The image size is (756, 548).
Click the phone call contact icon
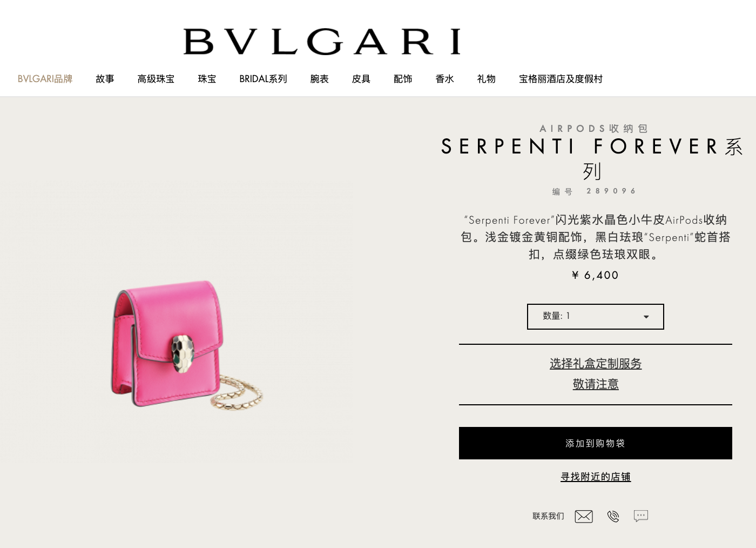point(613,516)
